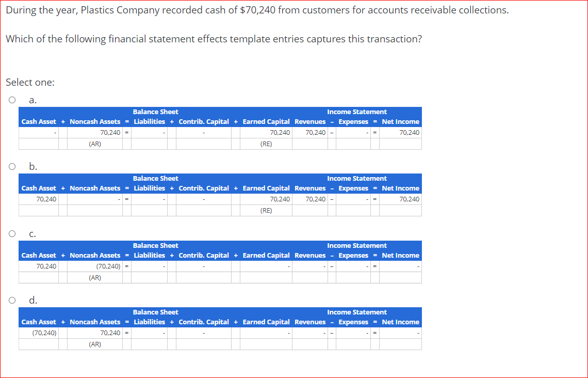Image resolution: width=588 pixels, height=378 pixels.
Task: Click the "Liabilities" header in option b
Action: click(149, 188)
